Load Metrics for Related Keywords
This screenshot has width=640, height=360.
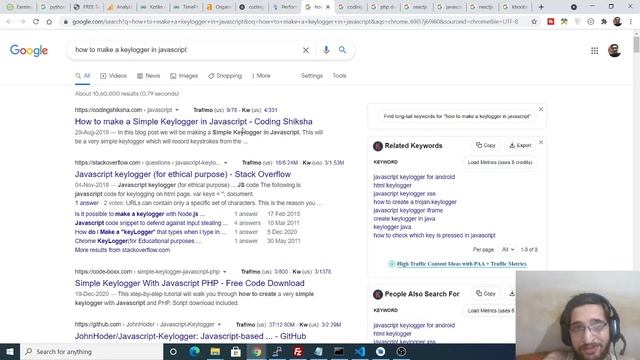[x=500, y=162]
